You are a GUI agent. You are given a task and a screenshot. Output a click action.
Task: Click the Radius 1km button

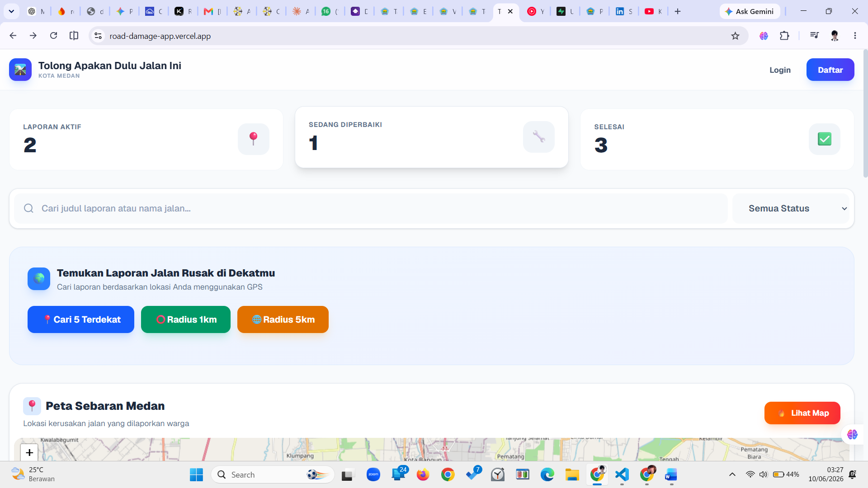tap(186, 319)
